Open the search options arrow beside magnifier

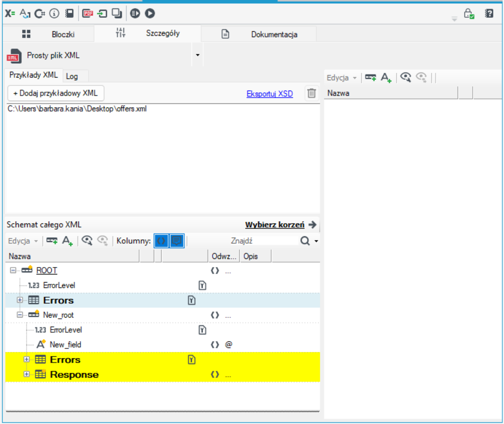click(316, 241)
